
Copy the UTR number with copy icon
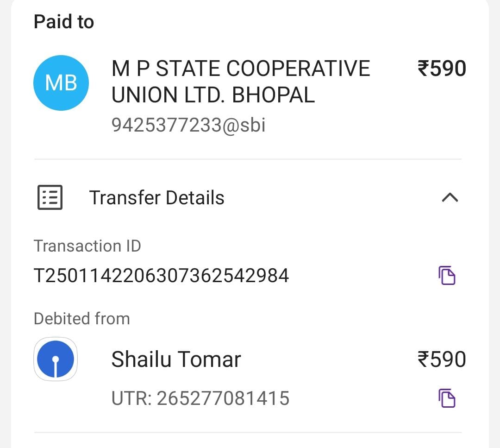[x=447, y=398]
